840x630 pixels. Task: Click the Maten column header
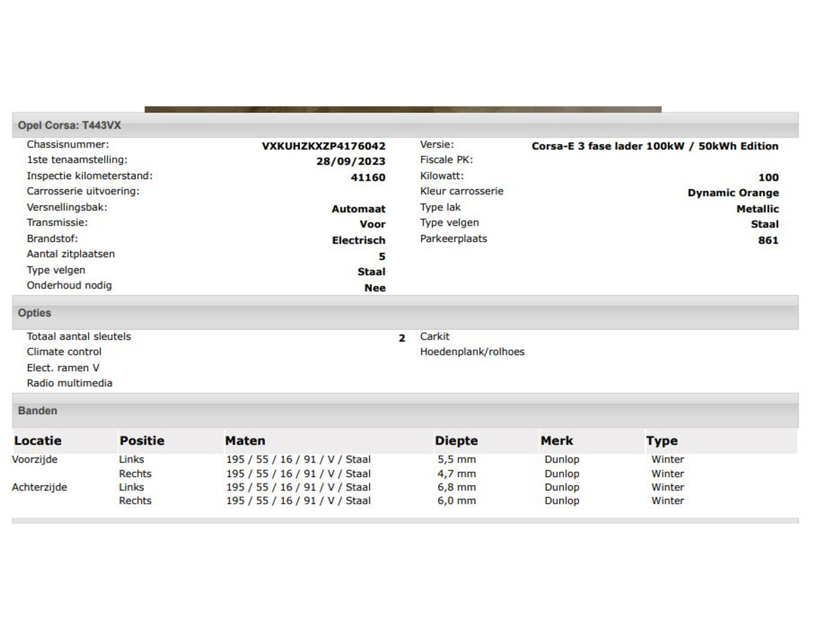245,441
